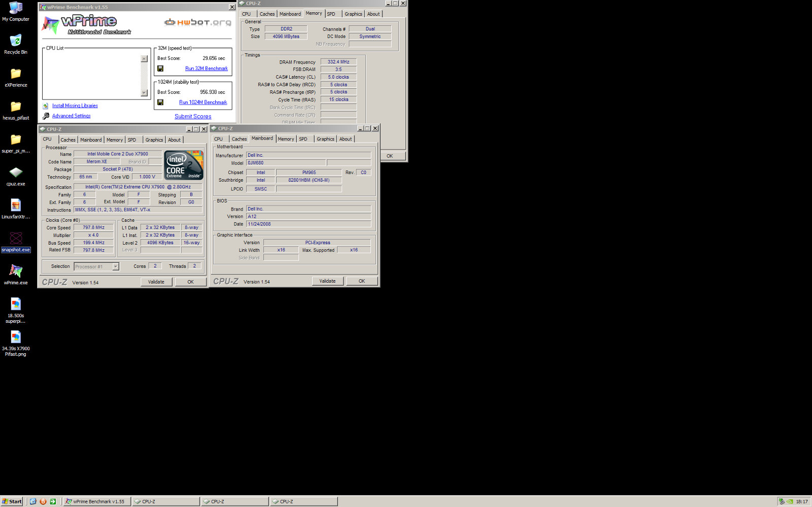
Task: Open About tab in the Memory window
Action: click(374, 14)
